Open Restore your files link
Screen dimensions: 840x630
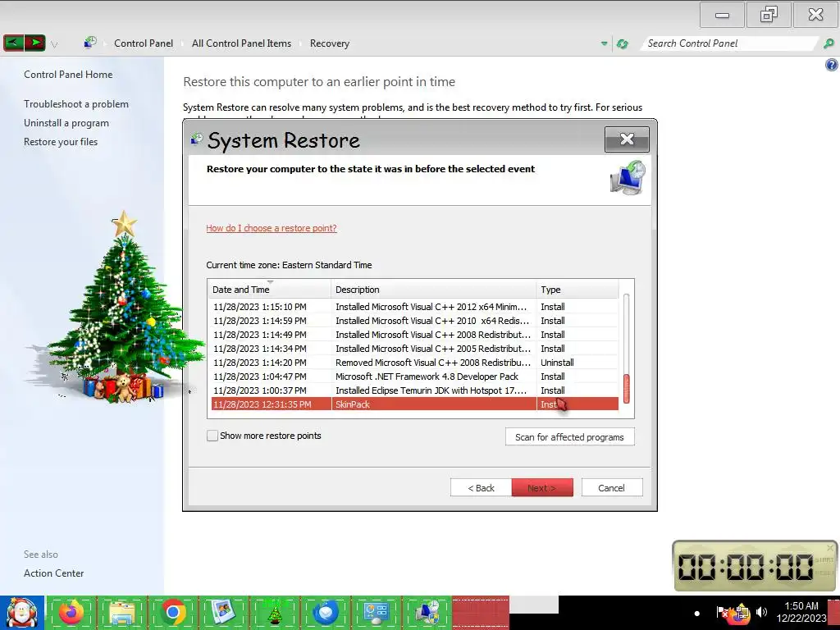tap(61, 142)
